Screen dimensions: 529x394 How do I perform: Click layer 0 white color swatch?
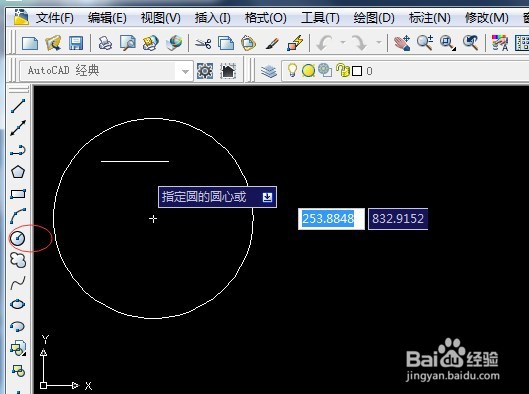[357, 71]
